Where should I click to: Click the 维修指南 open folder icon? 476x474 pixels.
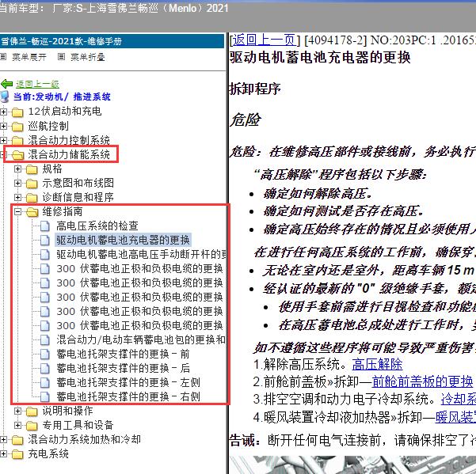coord(32,212)
